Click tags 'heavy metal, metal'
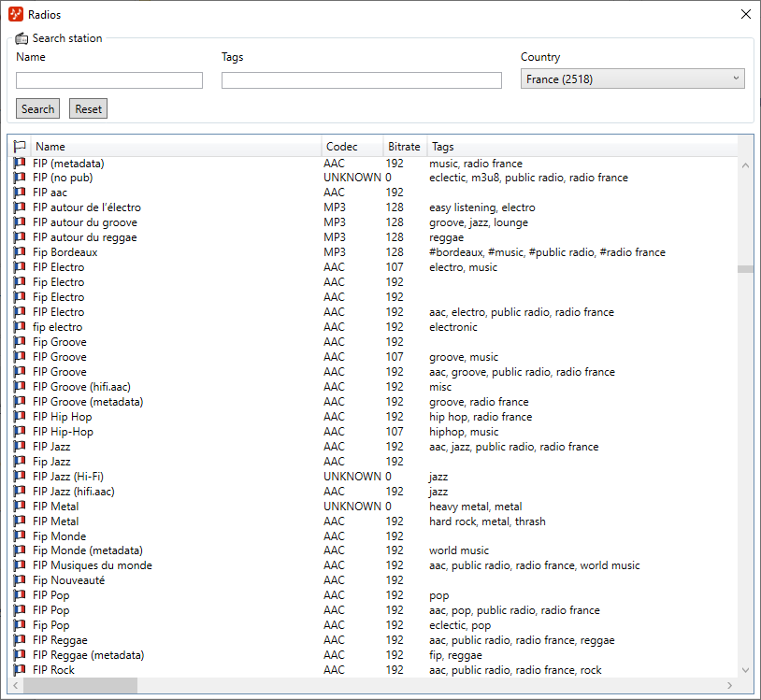 (x=476, y=507)
